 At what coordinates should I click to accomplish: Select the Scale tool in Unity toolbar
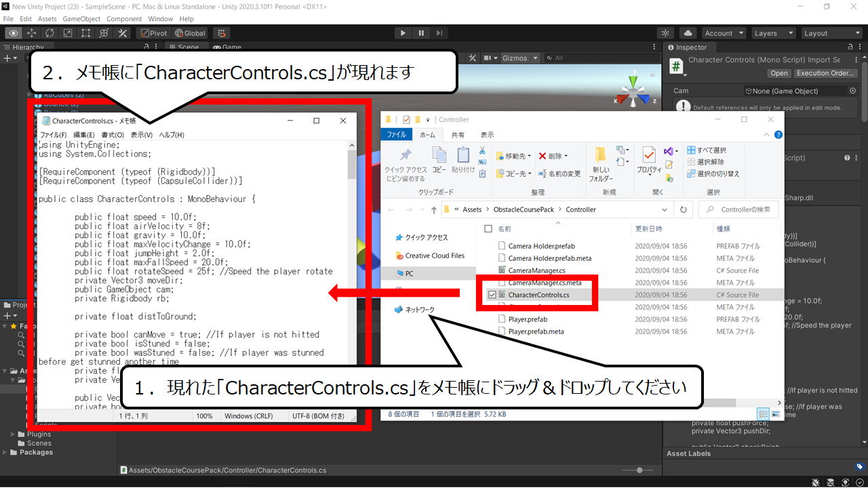click(x=68, y=33)
